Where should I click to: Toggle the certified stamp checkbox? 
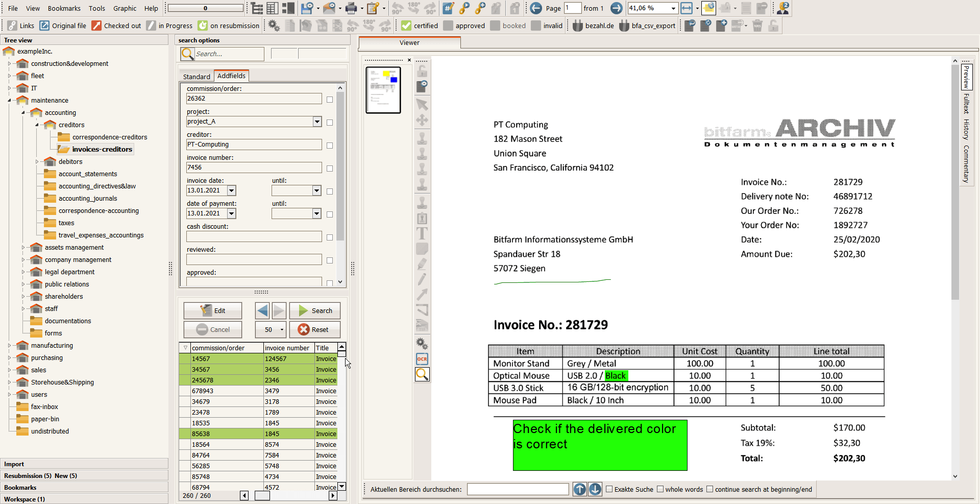point(406,25)
